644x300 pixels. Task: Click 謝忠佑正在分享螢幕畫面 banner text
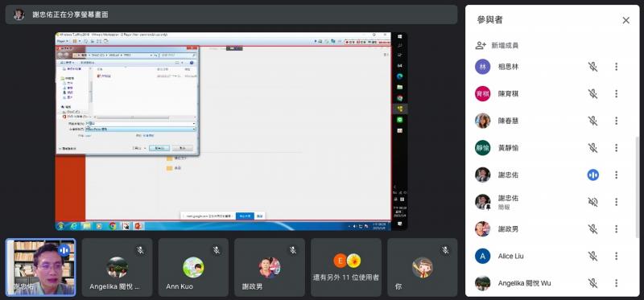pyautogui.click(x=70, y=14)
